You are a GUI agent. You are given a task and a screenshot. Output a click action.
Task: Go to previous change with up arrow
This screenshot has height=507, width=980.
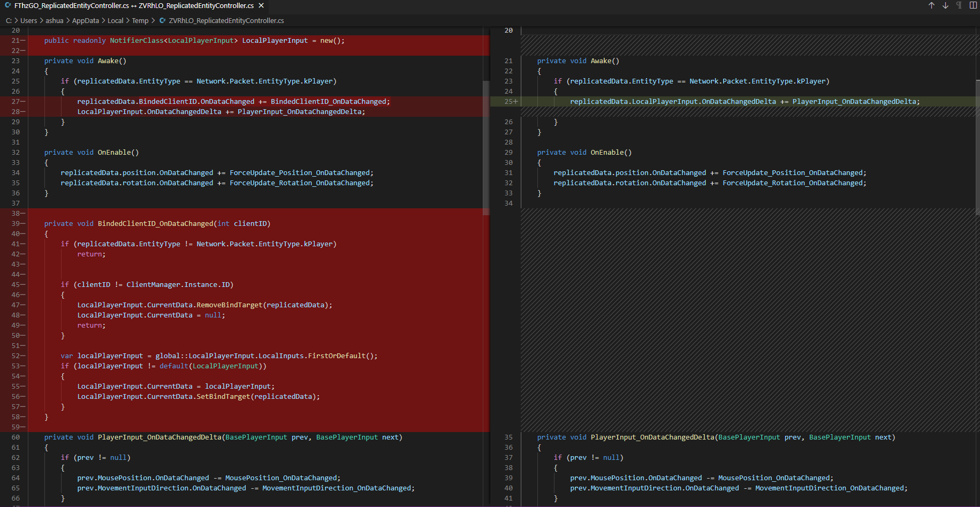(x=931, y=5)
